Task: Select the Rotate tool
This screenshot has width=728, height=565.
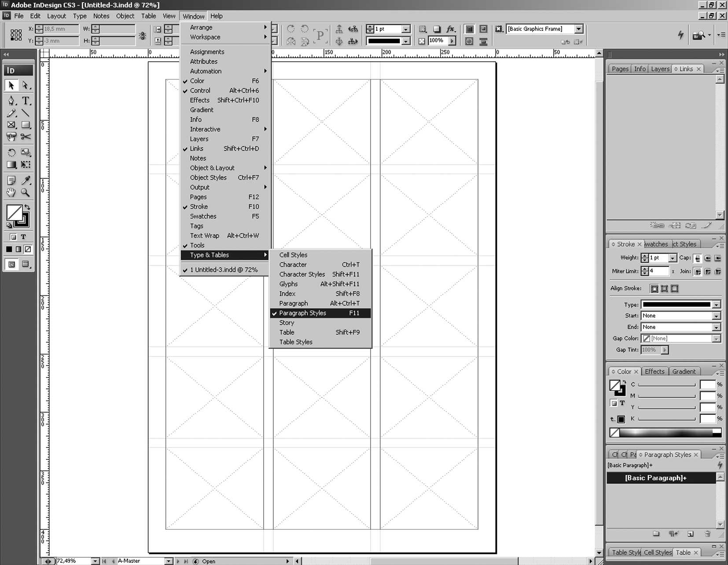Action: (11, 152)
